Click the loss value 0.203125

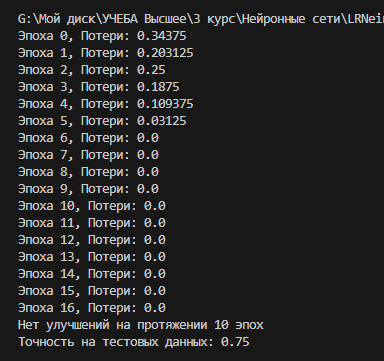pyautogui.click(x=165, y=53)
